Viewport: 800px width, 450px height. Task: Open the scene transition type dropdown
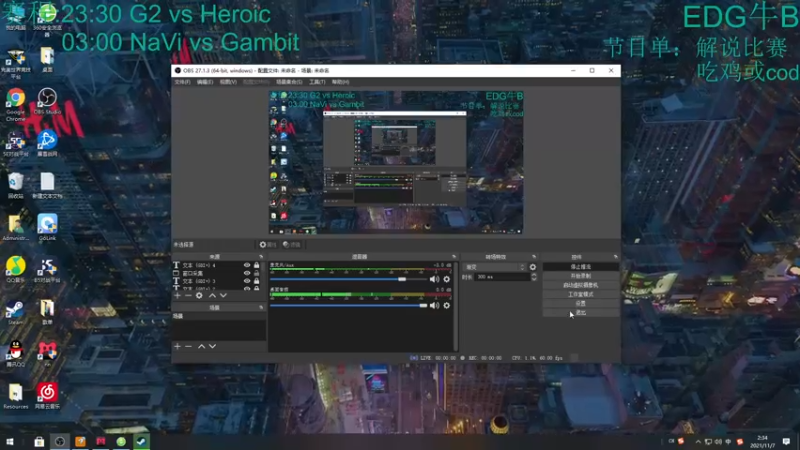coord(494,267)
